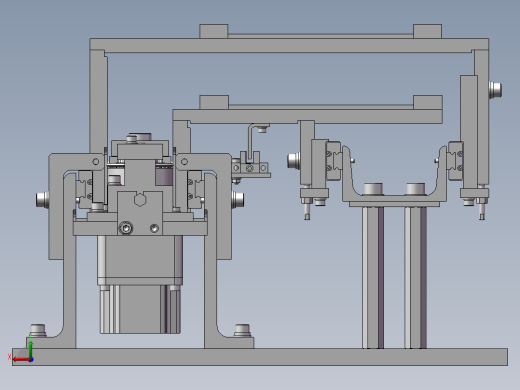Click the hexagonal cutout on the center block
Viewport: 520px width, 390px height.
(140, 199)
